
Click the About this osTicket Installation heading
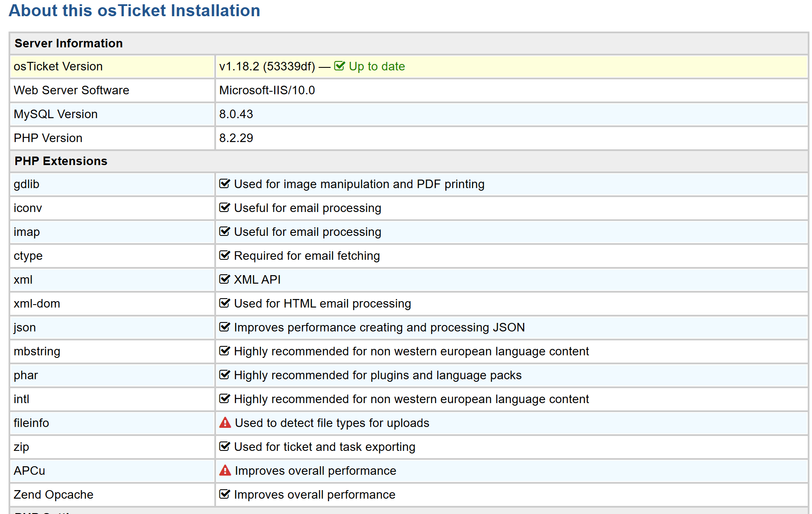[x=134, y=11]
